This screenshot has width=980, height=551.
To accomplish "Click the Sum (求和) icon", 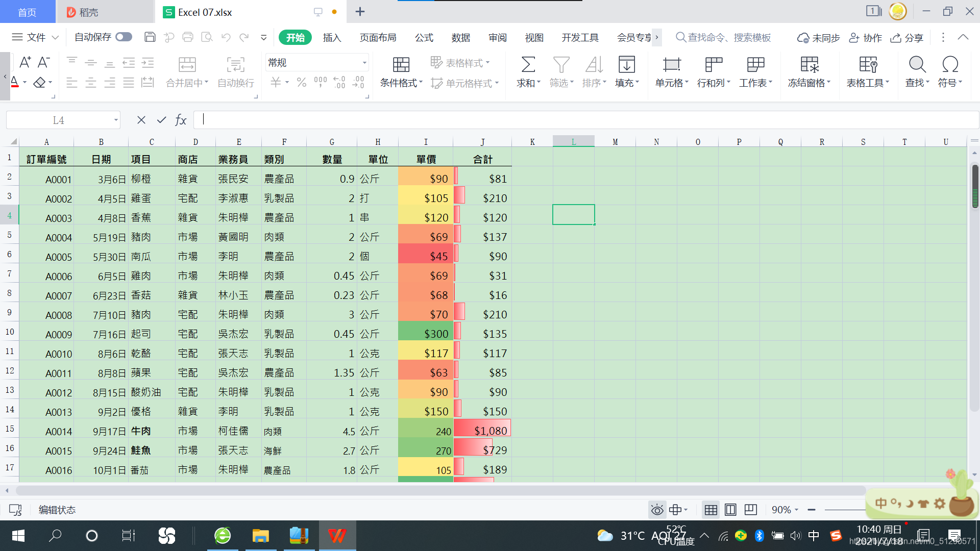I will pos(528,65).
